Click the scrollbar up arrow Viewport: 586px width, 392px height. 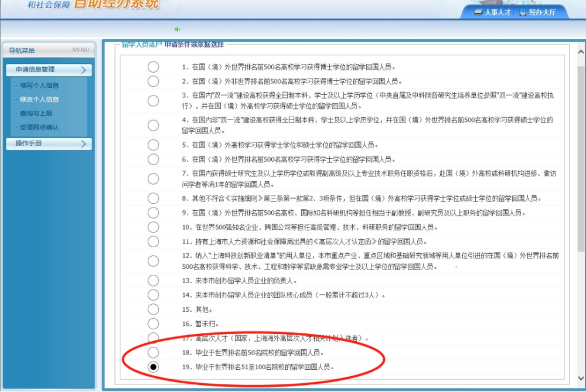click(581, 52)
